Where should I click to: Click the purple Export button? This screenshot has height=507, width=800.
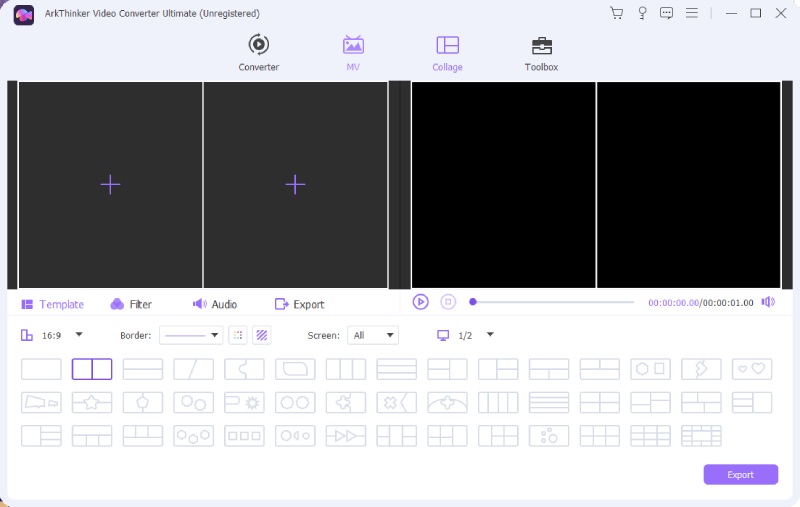[740, 474]
